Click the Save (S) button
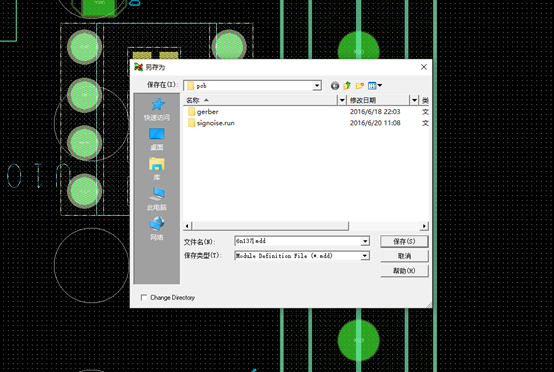This screenshot has width=554, height=372. 404,241
